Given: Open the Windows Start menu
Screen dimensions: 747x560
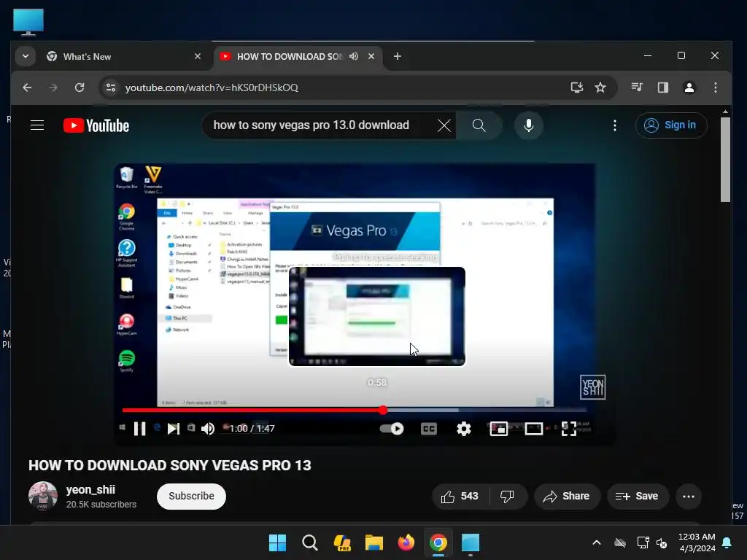Looking at the screenshot, I should tap(277, 542).
